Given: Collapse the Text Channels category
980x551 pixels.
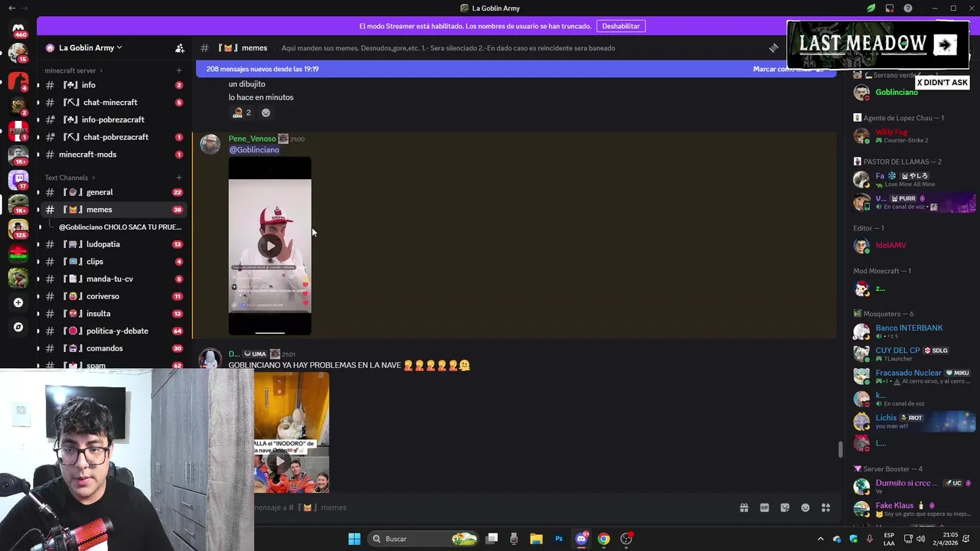Looking at the screenshot, I should [x=71, y=178].
